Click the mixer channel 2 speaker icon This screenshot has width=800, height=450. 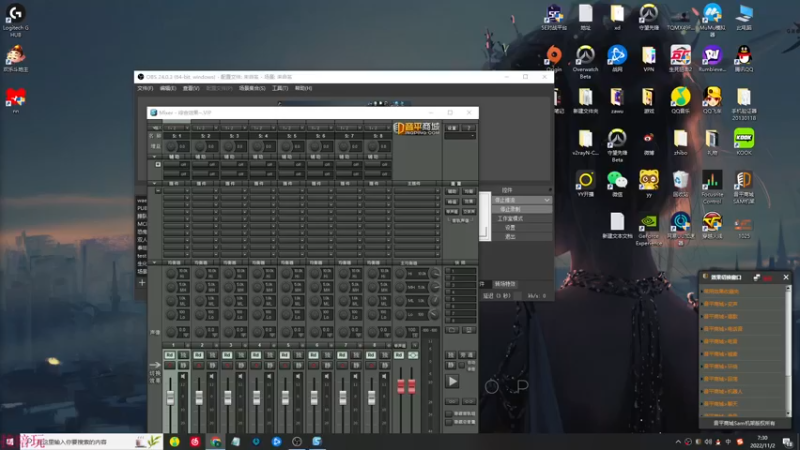212,377
